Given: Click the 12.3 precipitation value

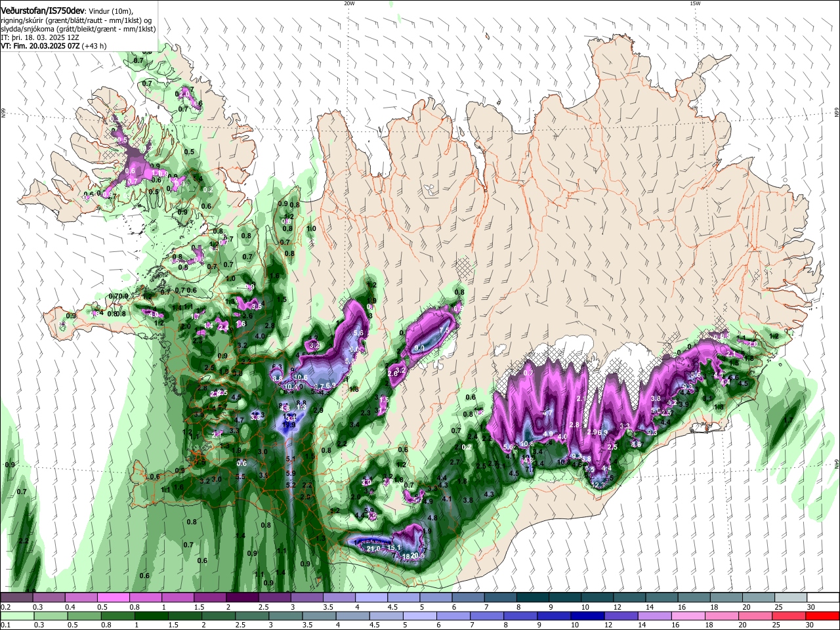Looking at the screenshot, I should click(598, 485).
